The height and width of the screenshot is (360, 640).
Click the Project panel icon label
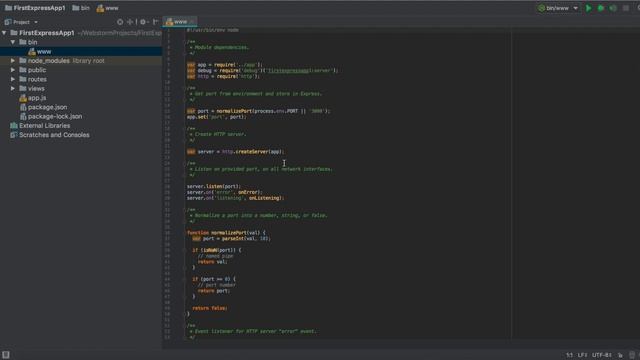[8, 22]
